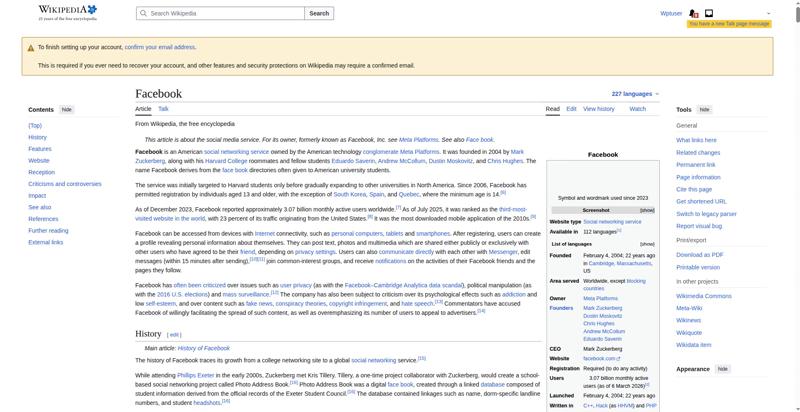The image size is (800, 412).
Task: Open alerts bell icon with red badge
Action: point(693,13)
